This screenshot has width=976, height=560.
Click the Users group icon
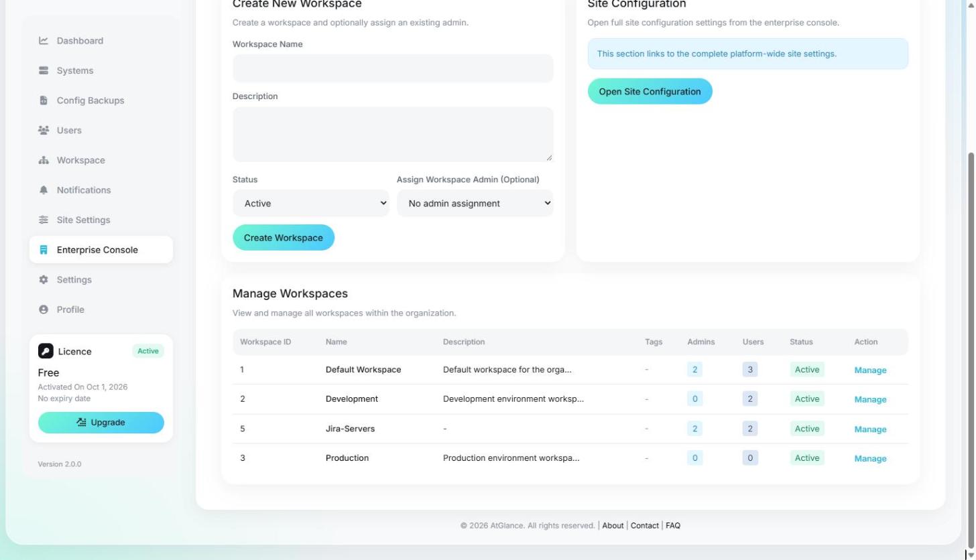point(44,130)
